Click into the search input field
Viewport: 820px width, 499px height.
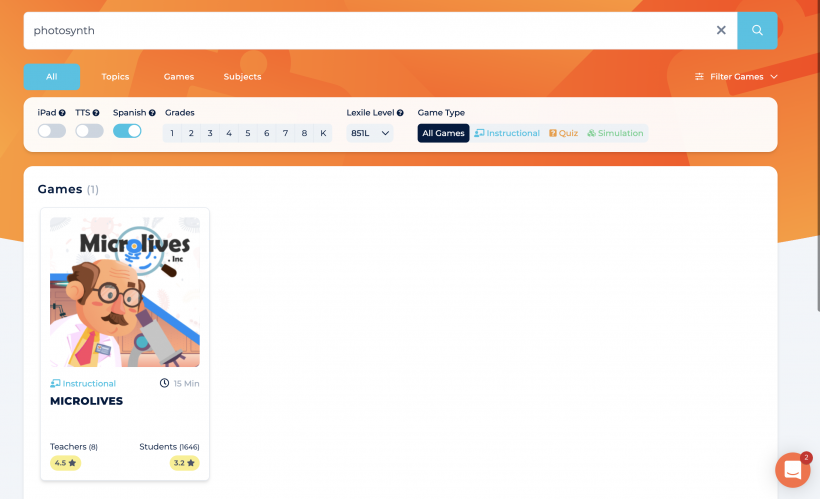[x=360, y=30]
